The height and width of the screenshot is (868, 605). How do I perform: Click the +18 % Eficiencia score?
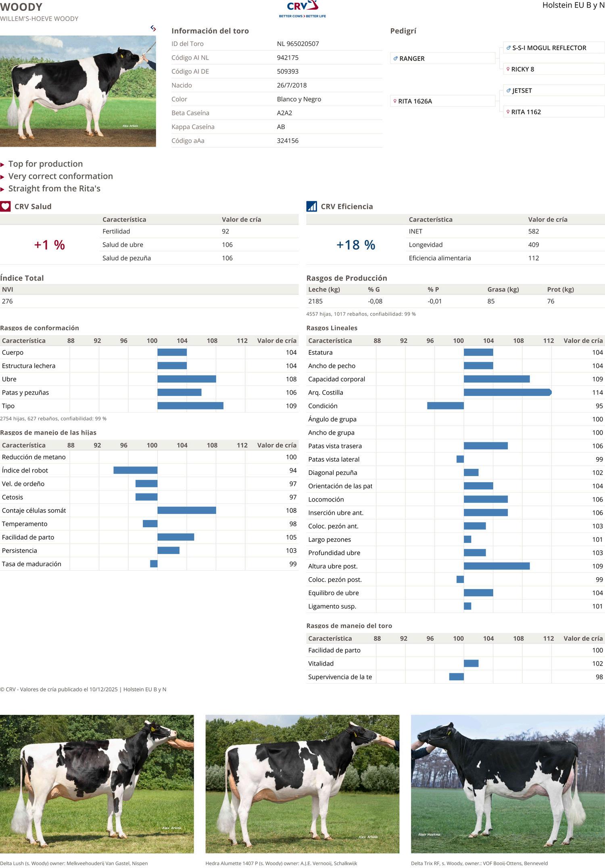click(x=356, y=245)
